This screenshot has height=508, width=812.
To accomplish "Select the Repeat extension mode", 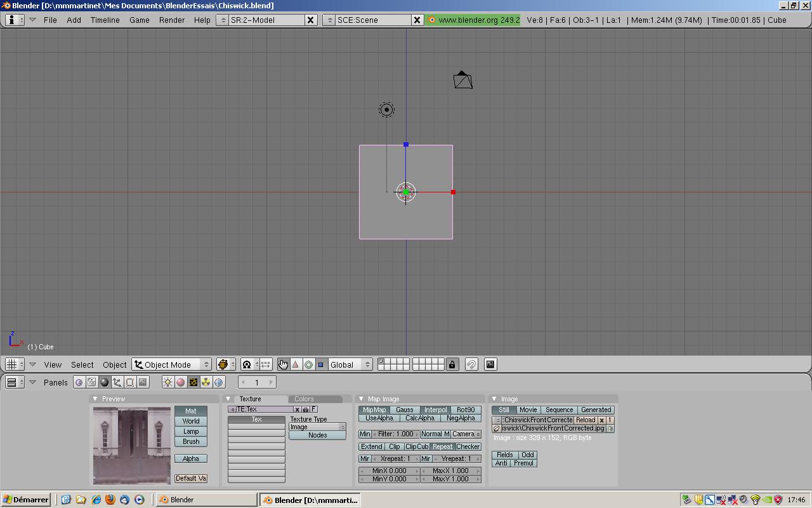I will click(443, 447).
